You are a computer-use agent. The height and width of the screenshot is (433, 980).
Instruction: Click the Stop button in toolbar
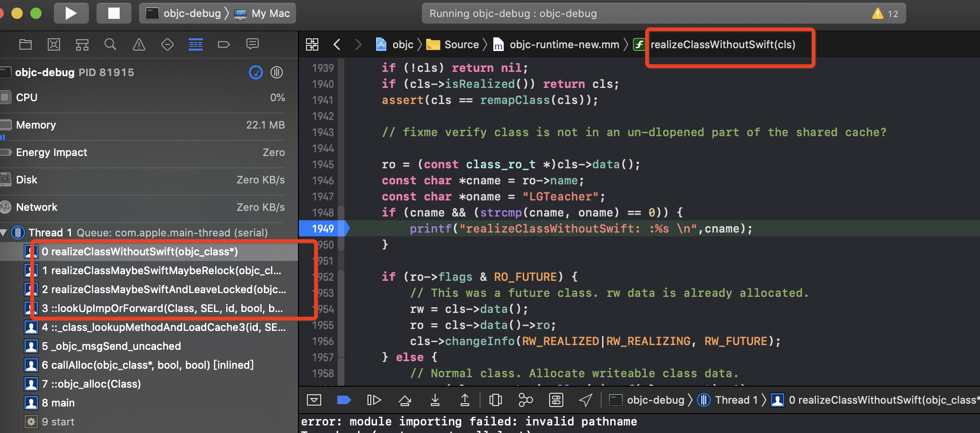114,13
